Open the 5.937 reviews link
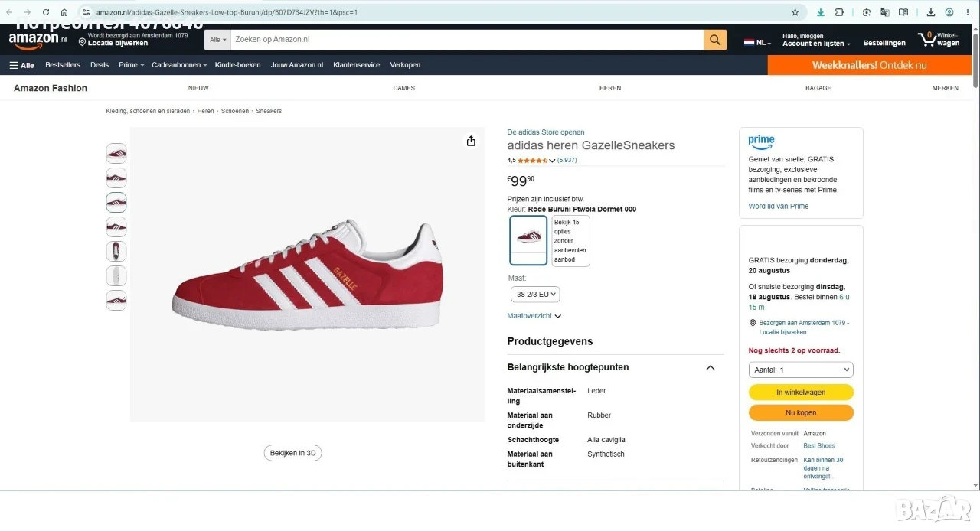 click(x=567, y=161)
